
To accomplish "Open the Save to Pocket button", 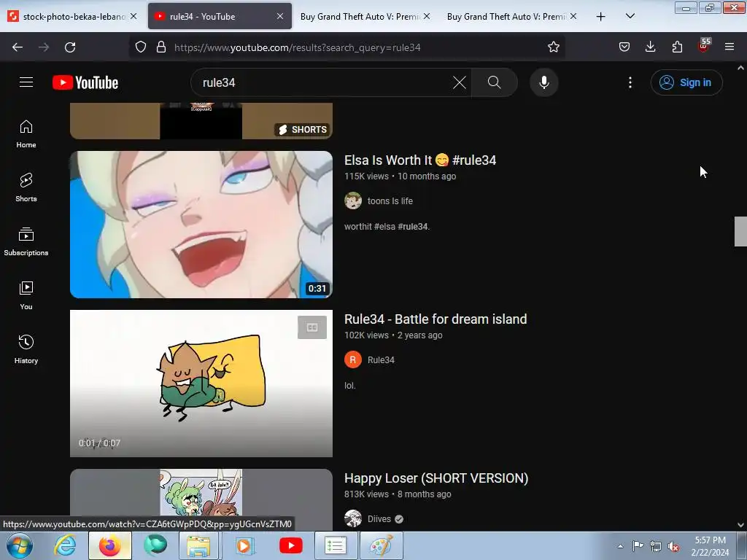I will 624,47.
